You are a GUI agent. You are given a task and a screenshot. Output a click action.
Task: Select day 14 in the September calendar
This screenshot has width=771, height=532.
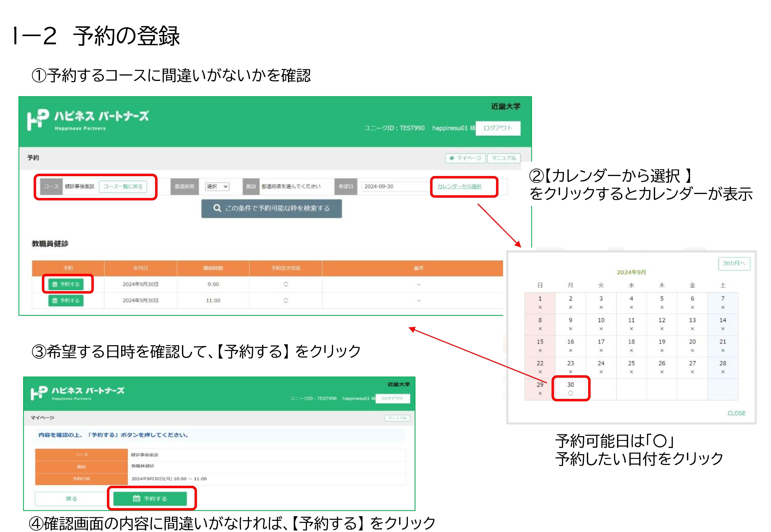[723, 324]
